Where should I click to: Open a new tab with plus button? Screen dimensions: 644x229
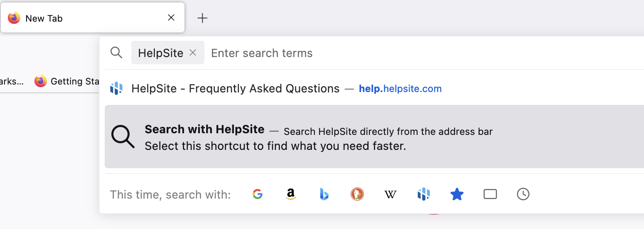coord(202,18)
